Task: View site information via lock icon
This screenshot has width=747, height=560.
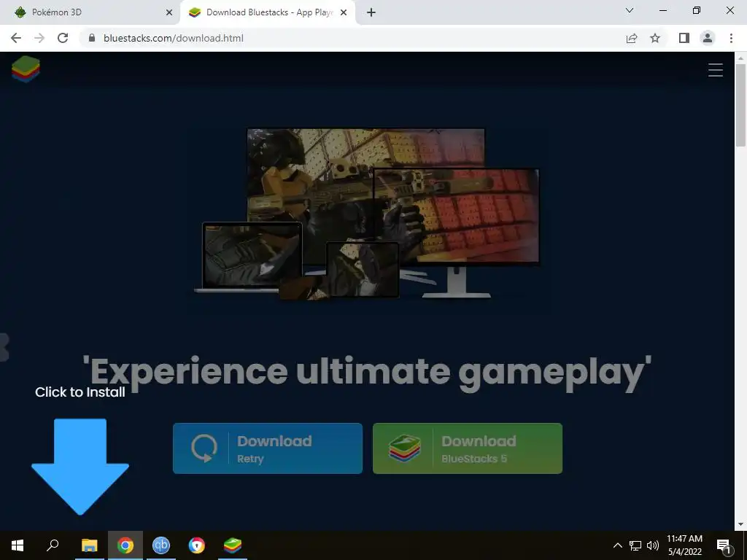Action: click(92, 38)
